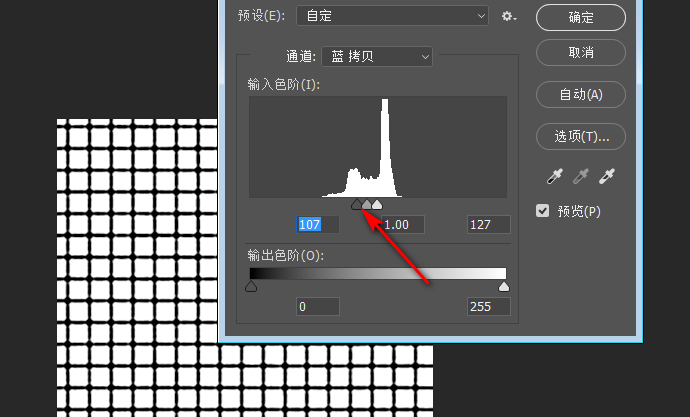
Task: Click the output gradient bar
Action: pos(378,273)
